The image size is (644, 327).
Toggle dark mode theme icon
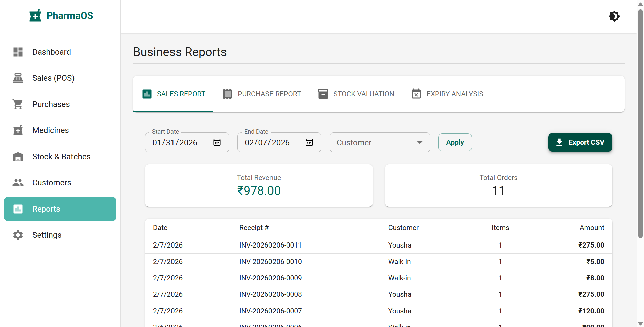pos(614,16)
